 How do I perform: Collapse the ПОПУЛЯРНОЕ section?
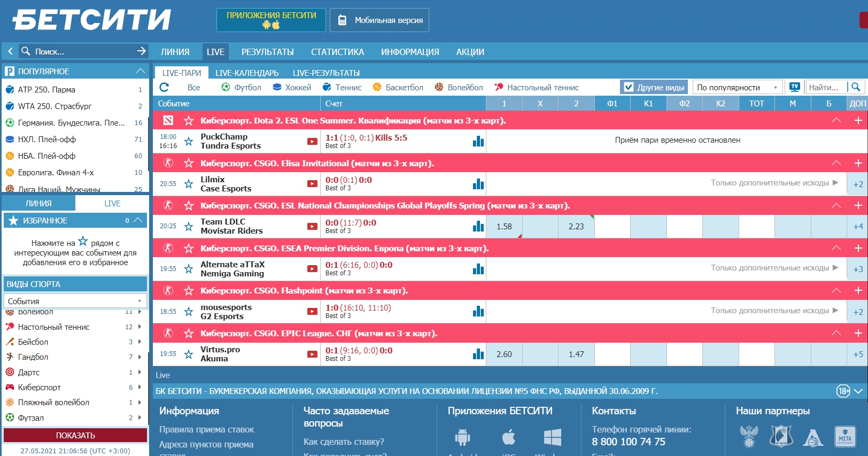140,71
